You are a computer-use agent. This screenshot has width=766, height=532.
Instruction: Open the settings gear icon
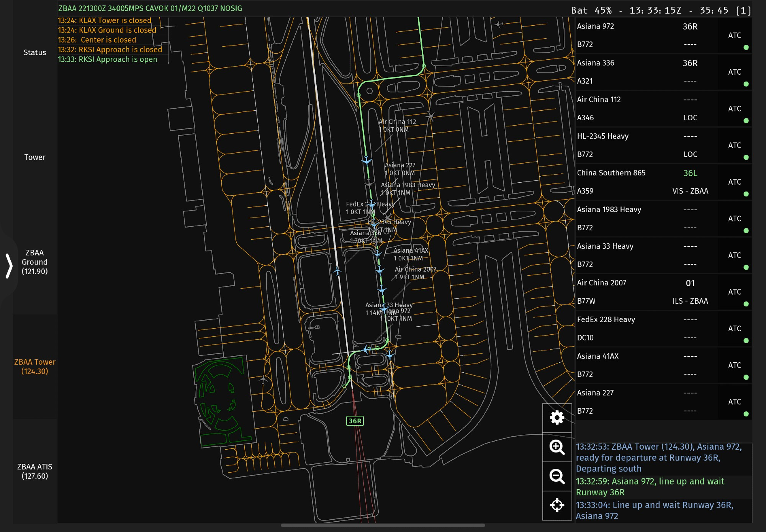pyautogui.click(x=557, y=417)
